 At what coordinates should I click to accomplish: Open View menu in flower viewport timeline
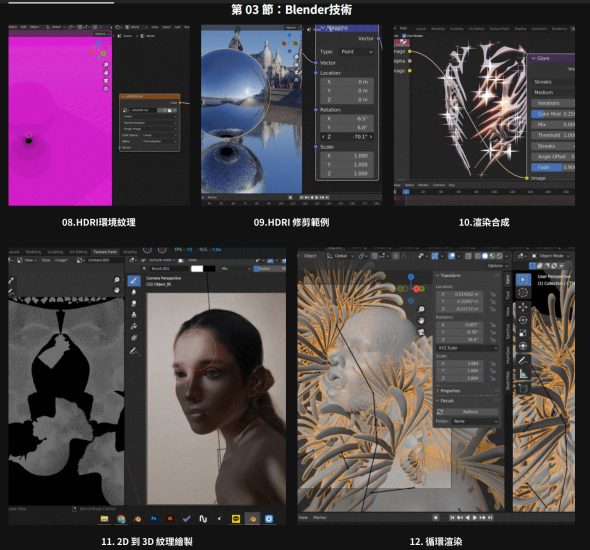tap(303, 518)
